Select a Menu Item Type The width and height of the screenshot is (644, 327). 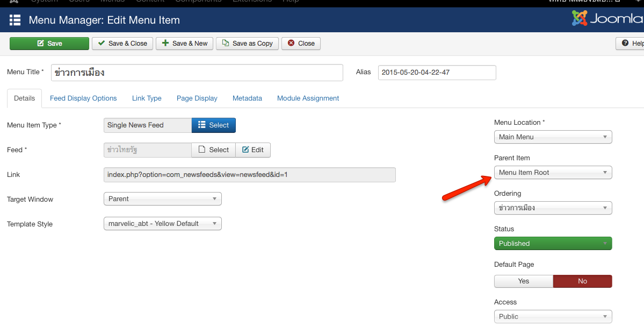213,125
